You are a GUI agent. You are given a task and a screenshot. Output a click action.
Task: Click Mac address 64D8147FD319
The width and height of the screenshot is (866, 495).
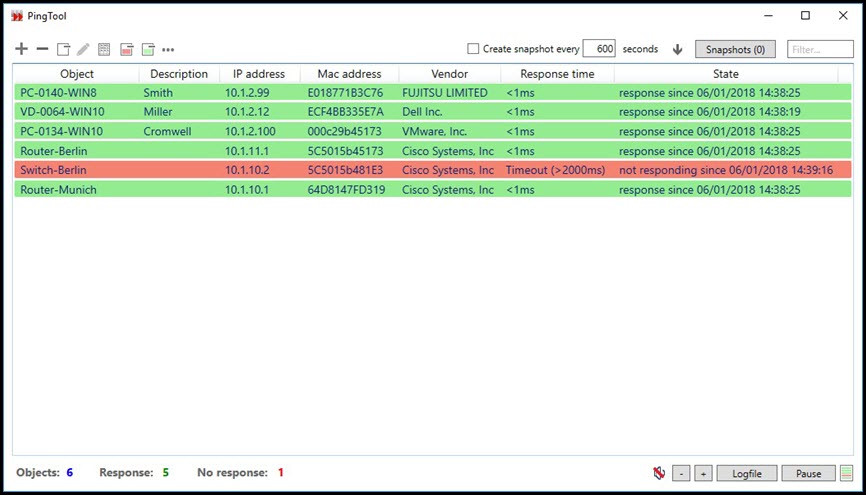[x=346, y=189]
